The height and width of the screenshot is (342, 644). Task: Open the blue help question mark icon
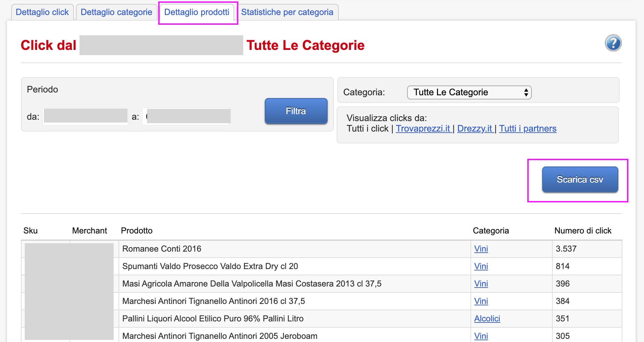click(613, 43)
